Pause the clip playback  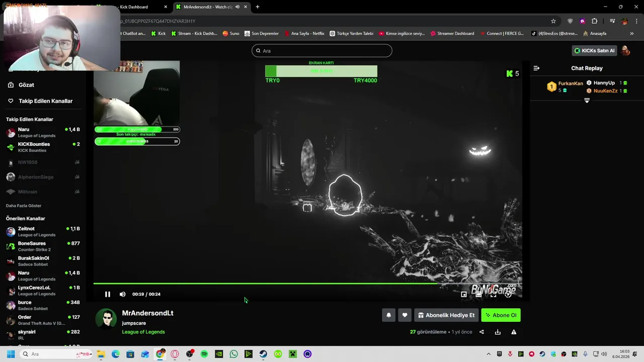pos(107,294)
